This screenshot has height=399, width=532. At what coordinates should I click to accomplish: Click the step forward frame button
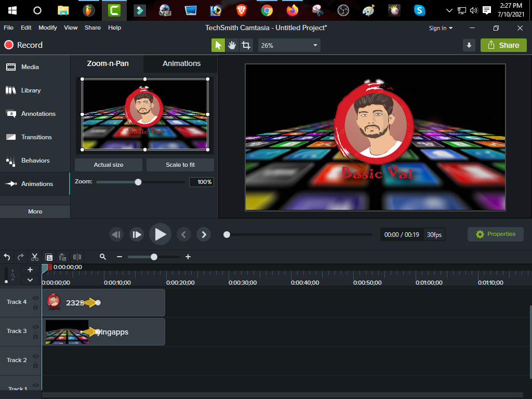click(137, 234)
